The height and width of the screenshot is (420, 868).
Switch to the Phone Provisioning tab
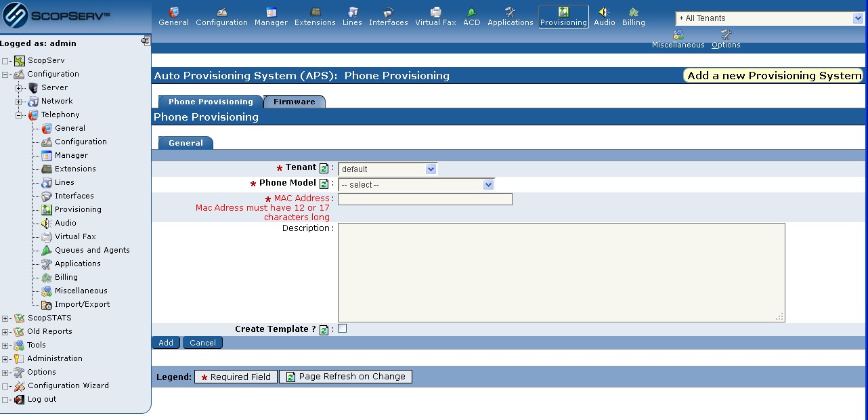pos(211,102)
